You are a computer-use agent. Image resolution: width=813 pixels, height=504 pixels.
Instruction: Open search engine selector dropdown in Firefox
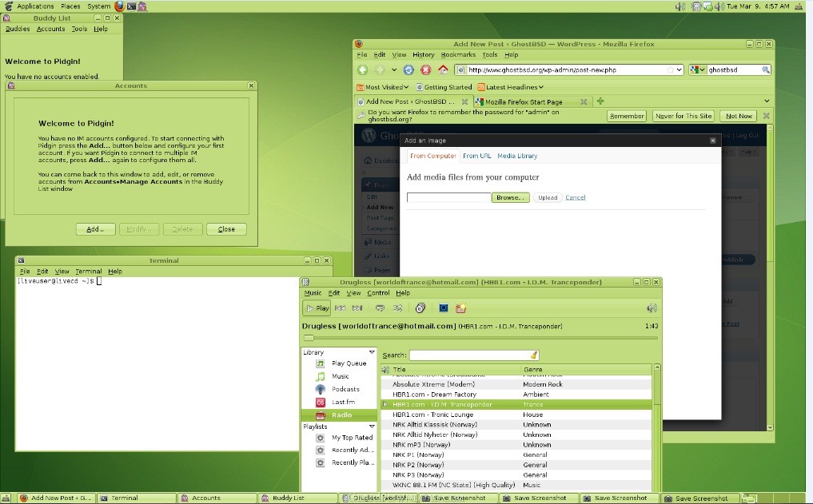699,69
